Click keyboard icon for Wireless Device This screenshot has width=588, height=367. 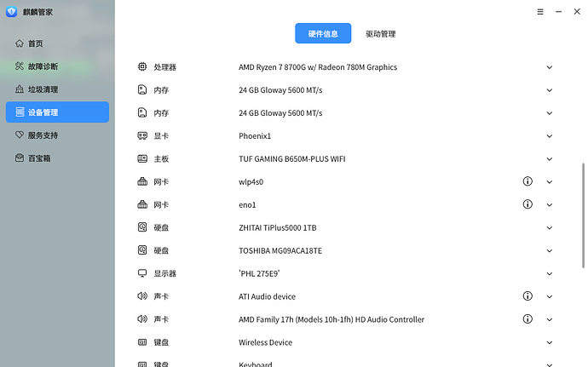[142, 342]
